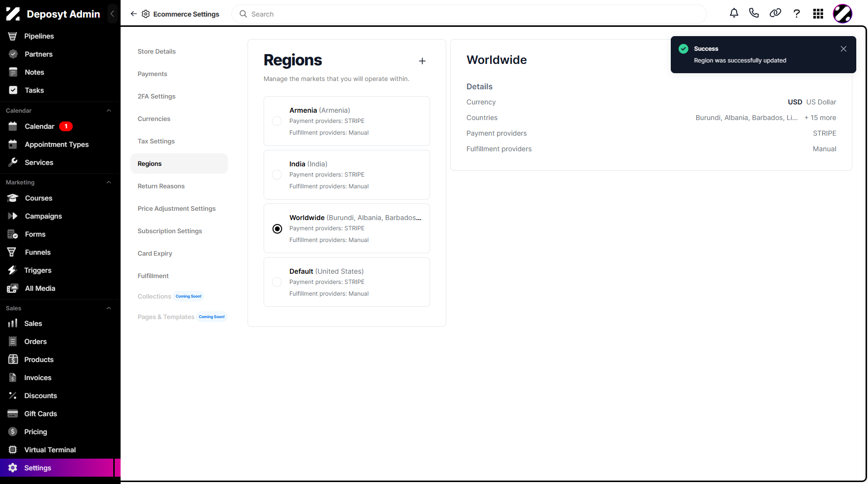Open user profile avatar
868x484 pixels.
pyautogui.click(x=843, y=14)
